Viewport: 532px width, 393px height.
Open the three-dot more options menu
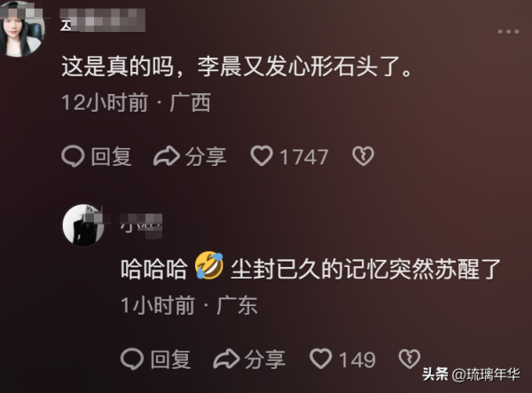tap(508, 32)
